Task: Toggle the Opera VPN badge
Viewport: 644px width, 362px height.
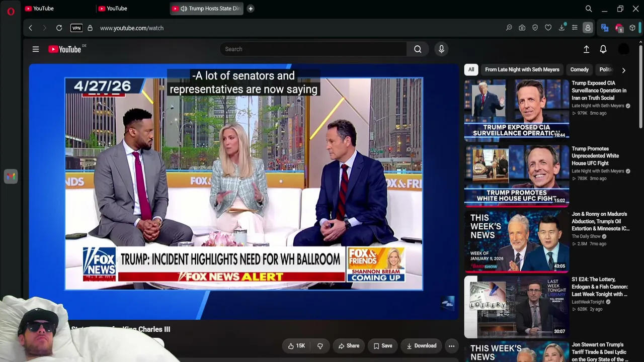Action: (x=76, y=28)
